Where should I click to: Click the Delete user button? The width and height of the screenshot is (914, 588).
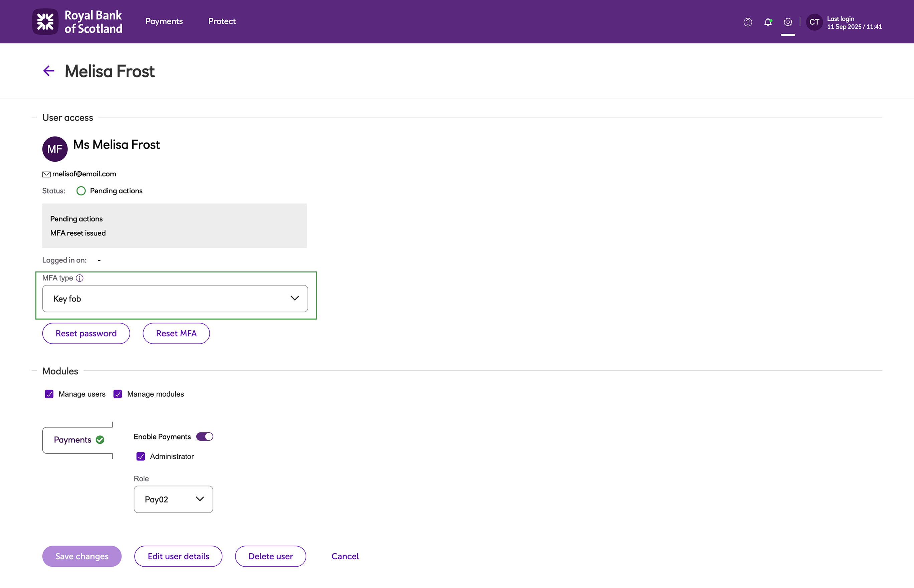pyautogui.click(x=270, y=556)
